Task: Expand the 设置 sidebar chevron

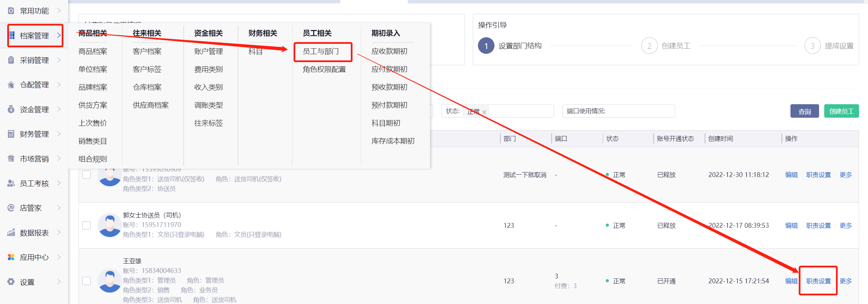Action: click(59, 282)
